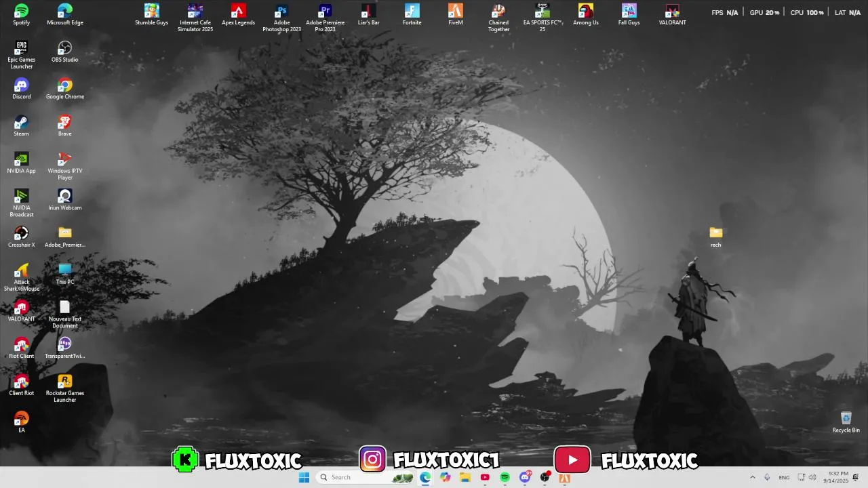Select the NVIDIA Broadcast icon
Screen dimensions: 868x488
[x=21, y=203]
